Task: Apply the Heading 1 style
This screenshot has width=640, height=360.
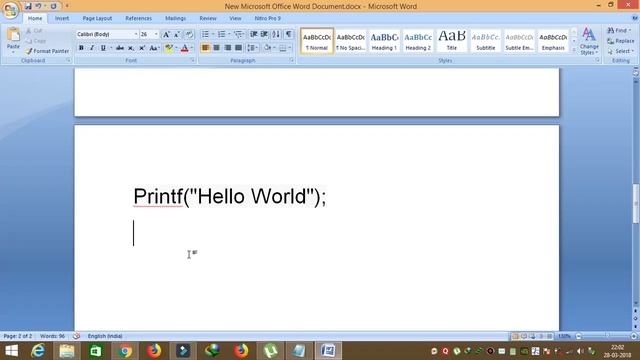Action: tap(384, 40)
